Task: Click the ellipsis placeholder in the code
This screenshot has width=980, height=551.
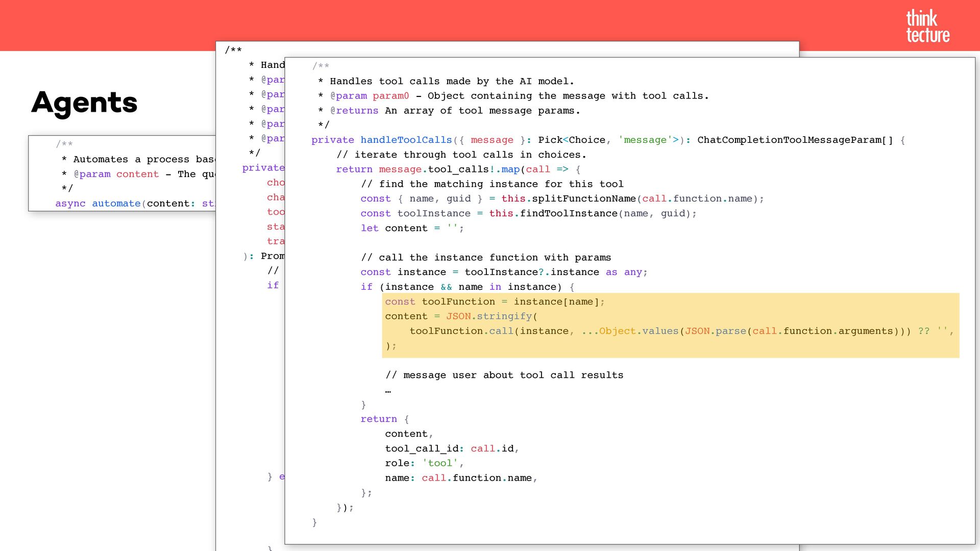Action: (388, 391)
